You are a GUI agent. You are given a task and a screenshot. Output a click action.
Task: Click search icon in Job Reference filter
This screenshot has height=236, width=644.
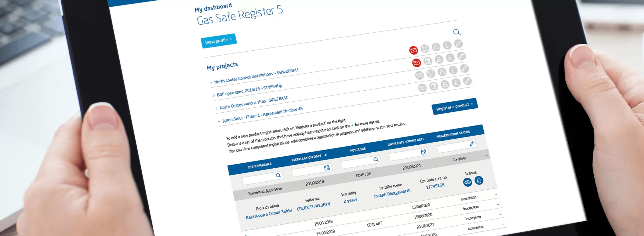click(x=278, y=175)
